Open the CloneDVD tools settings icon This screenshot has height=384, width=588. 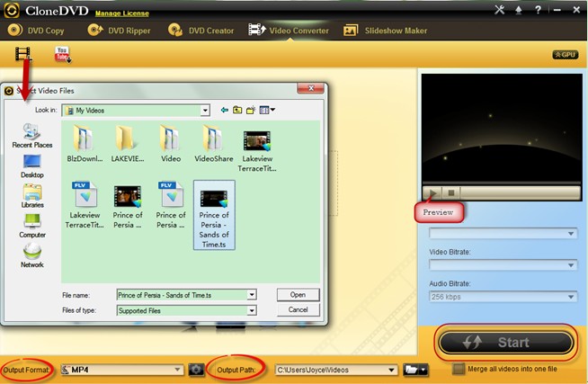tap(499, 10)
